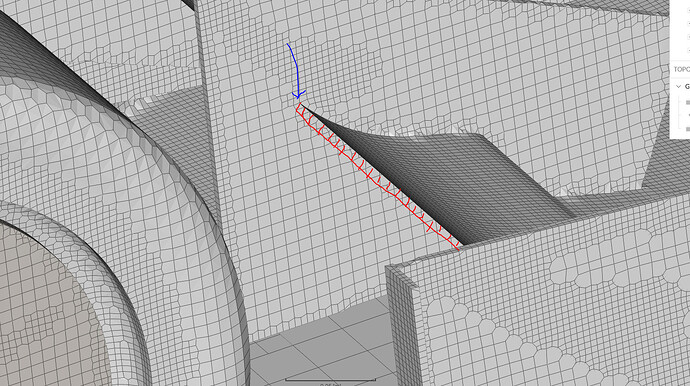Click the scale bar at viewport bottom
Image resolution: width=690 pixels, height=386 pixels.
[330, 379]
